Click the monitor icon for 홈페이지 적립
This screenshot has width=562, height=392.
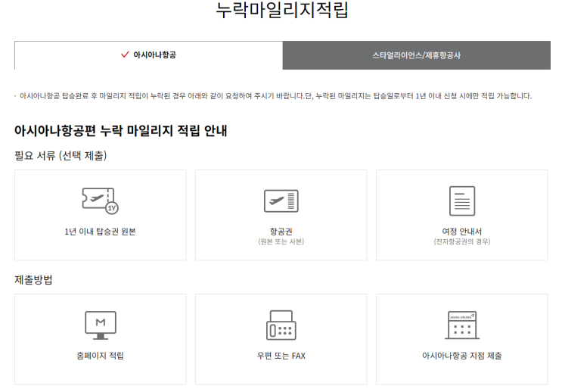click(x=101, y=325)
